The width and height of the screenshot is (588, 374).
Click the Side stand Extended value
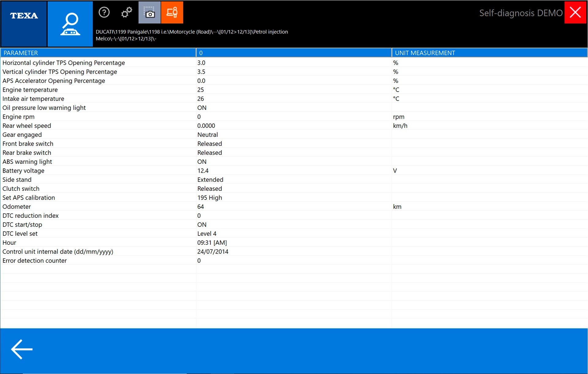(210, 180)
